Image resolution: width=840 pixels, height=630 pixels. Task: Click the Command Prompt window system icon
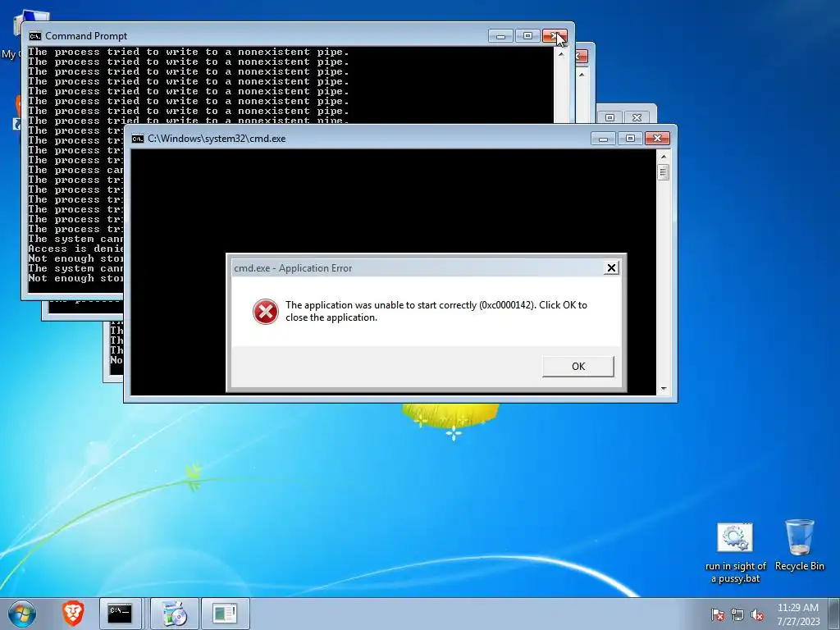(x=35, y=36)
